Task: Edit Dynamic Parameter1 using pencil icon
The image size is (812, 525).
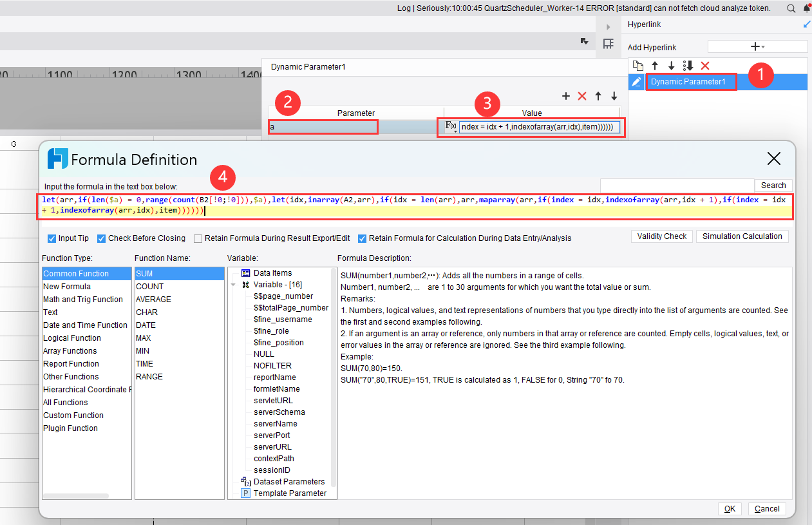Action: tap(636, 82)
